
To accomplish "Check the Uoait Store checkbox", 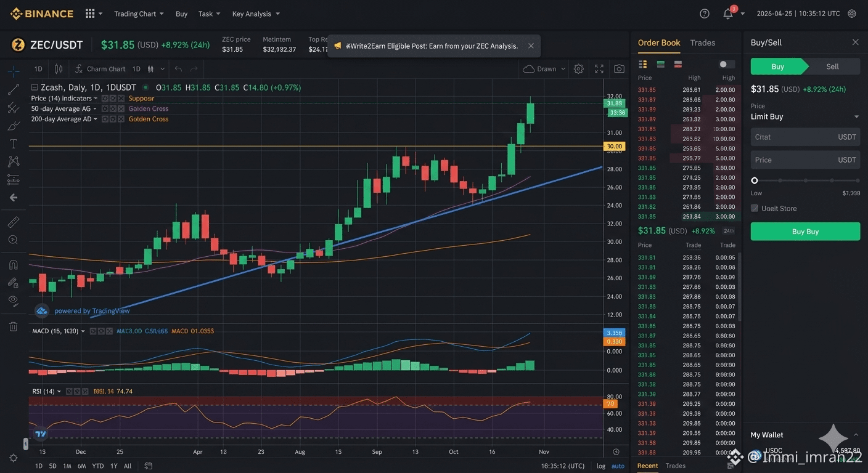I will pyautogui.click(x=754, y=208).
